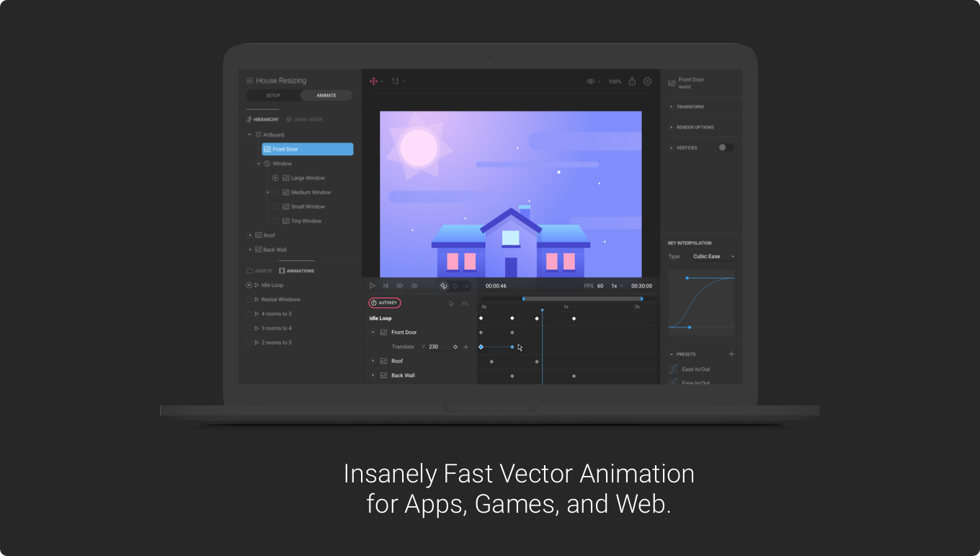Viewport: 980px width, 556px height.
Task: Select the Small Window radio button
Action: 275,207
